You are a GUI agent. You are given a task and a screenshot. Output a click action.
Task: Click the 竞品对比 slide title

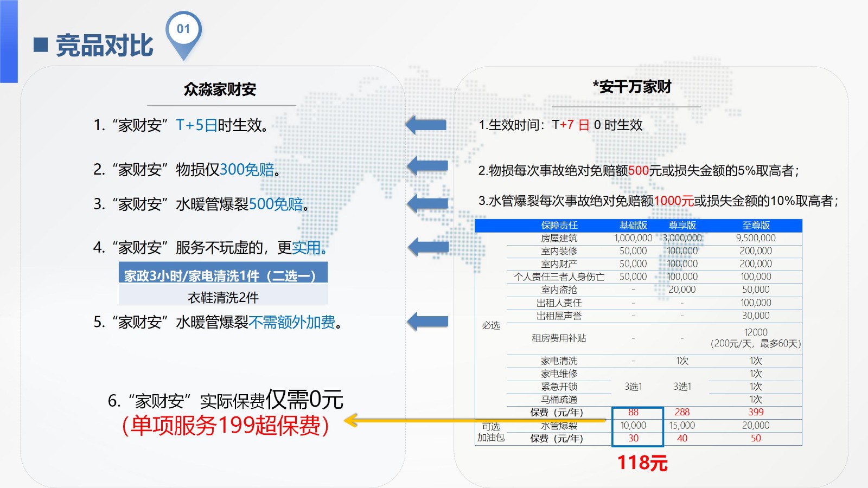[x=105, y=45]
